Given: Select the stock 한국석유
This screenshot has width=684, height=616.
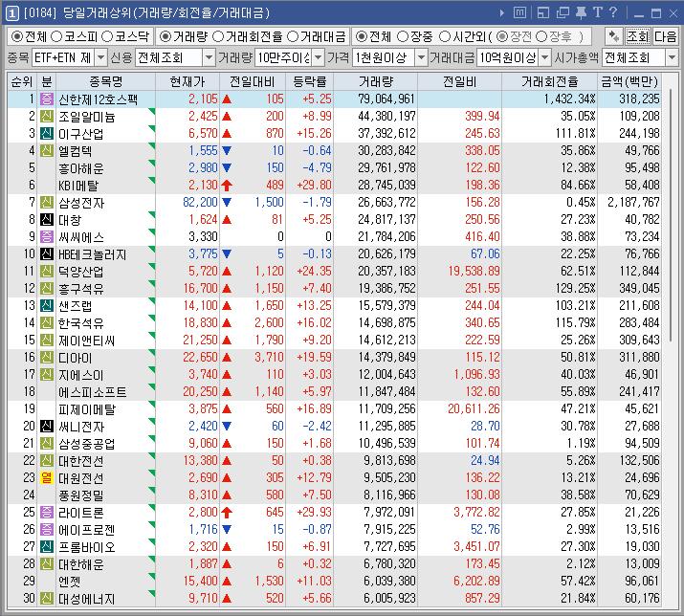Looking at the screenshot, I should click(x=81, y=323).
